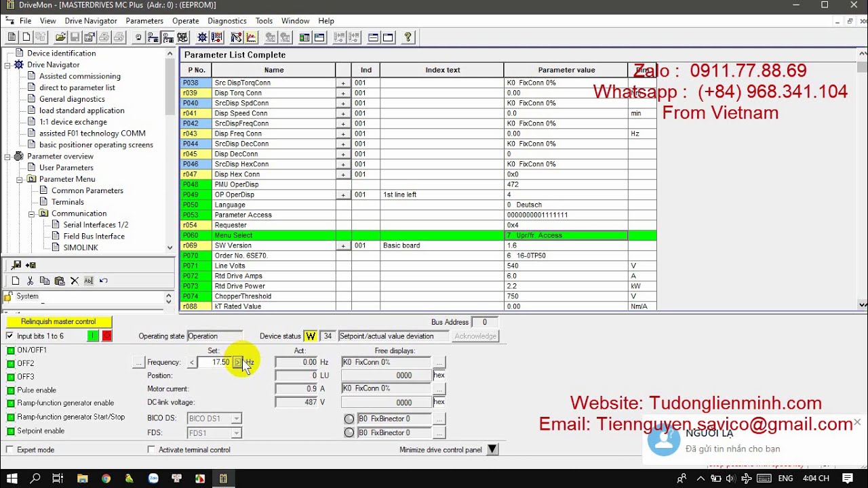Select Serial Interfaces 1/2 in the tree
The image size is (868, 488).
pos(96,225)
